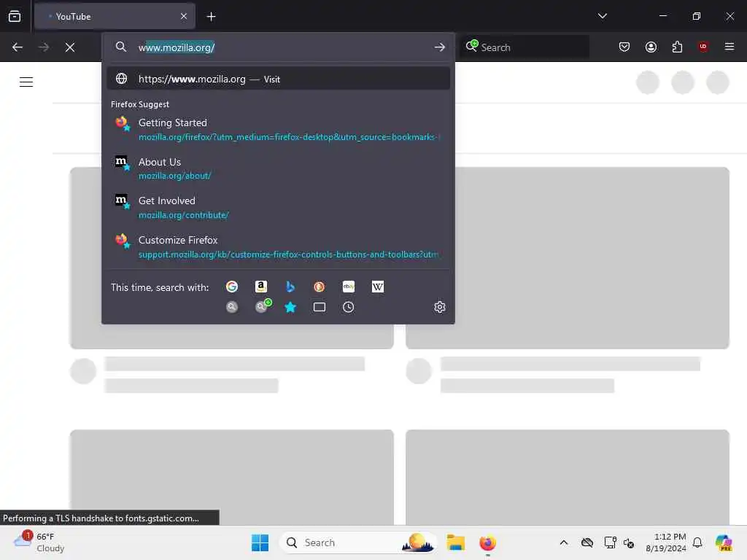Open Firefox View (recent browsing) icon

tap(15, 16)
